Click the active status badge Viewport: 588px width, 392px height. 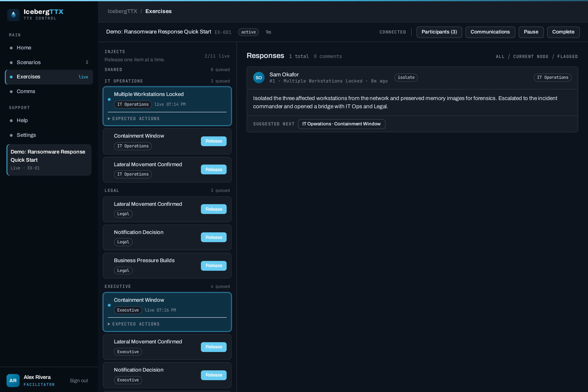248,32
